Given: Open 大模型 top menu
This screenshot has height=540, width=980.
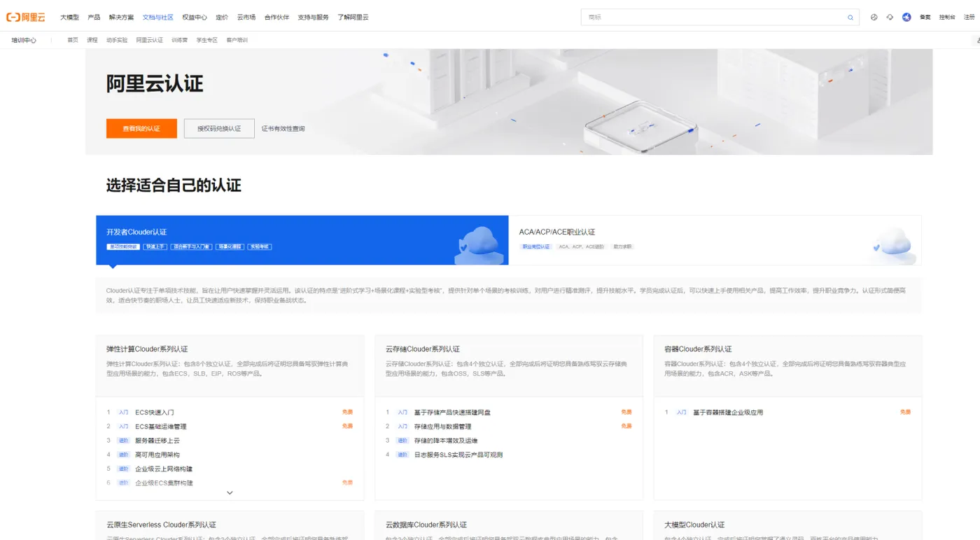Looking at the screenshot, I should point(69,18).
